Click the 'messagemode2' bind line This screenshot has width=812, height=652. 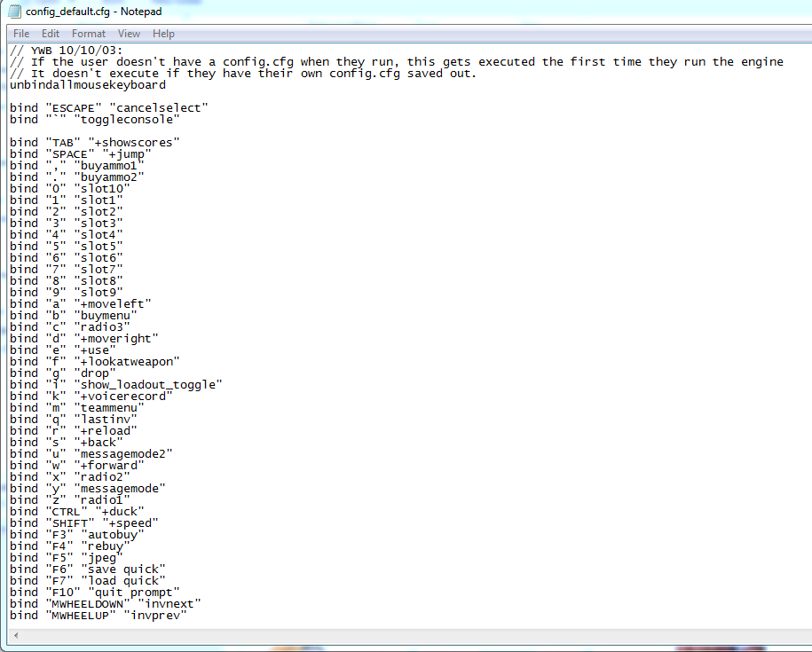pos(91,454)
